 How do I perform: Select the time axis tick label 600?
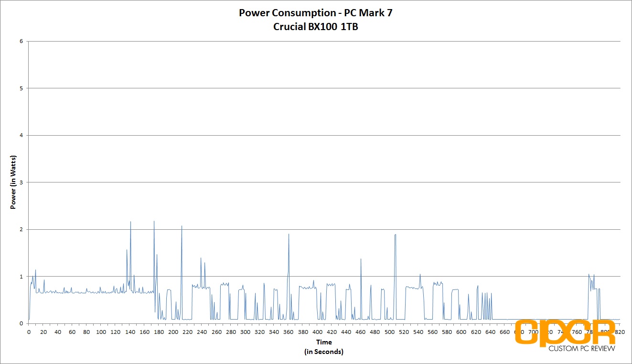pyautogui.click(x=461, y=332)
